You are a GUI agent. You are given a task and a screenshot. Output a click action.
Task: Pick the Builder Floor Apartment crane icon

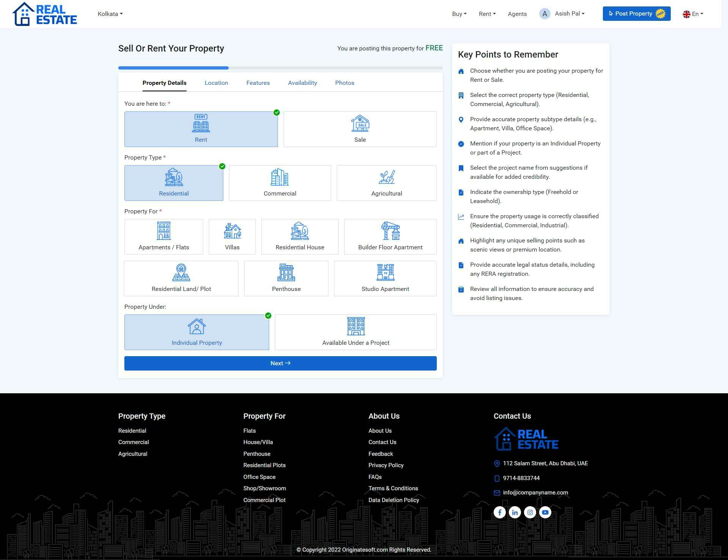(390, 231)
